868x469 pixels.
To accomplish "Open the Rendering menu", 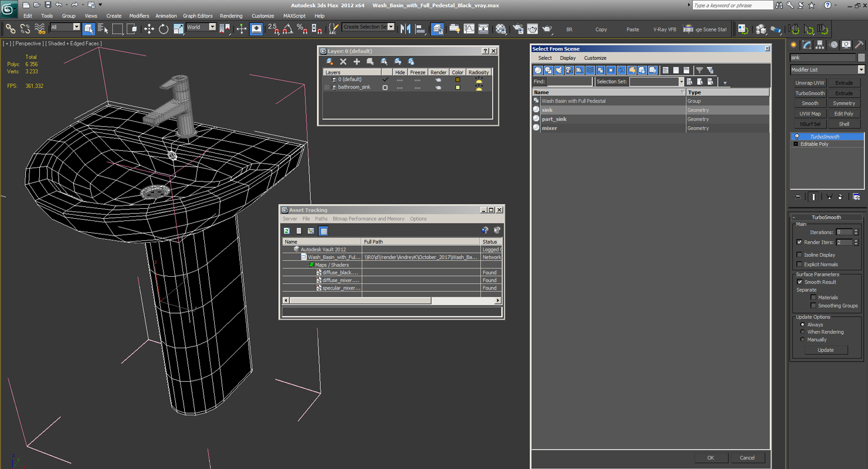I will click(x=231, y=16).
